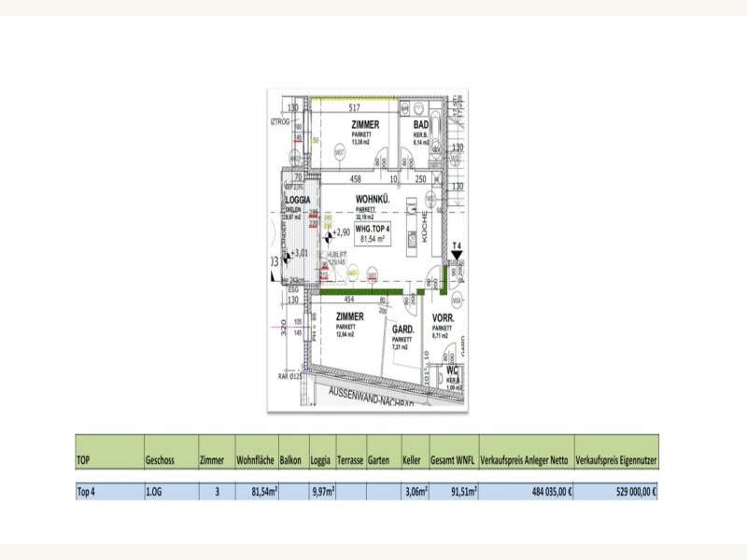Click the lower 'ZIMMER' 12 m² room label

coord(349,316)
